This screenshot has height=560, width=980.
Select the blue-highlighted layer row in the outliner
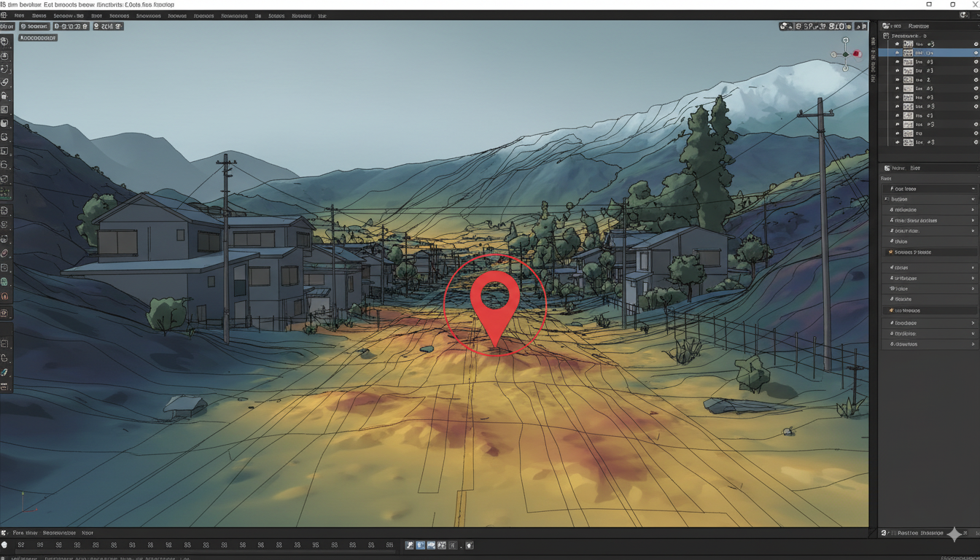(929, 52)
